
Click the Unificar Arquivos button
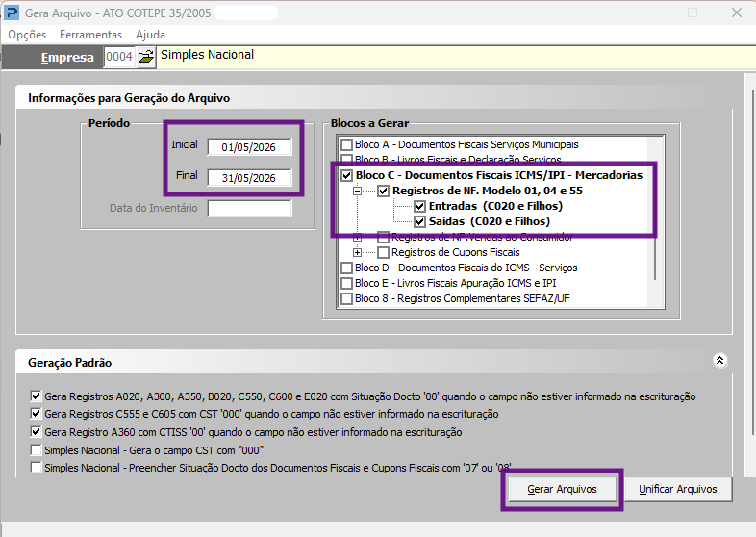point(677,489)
